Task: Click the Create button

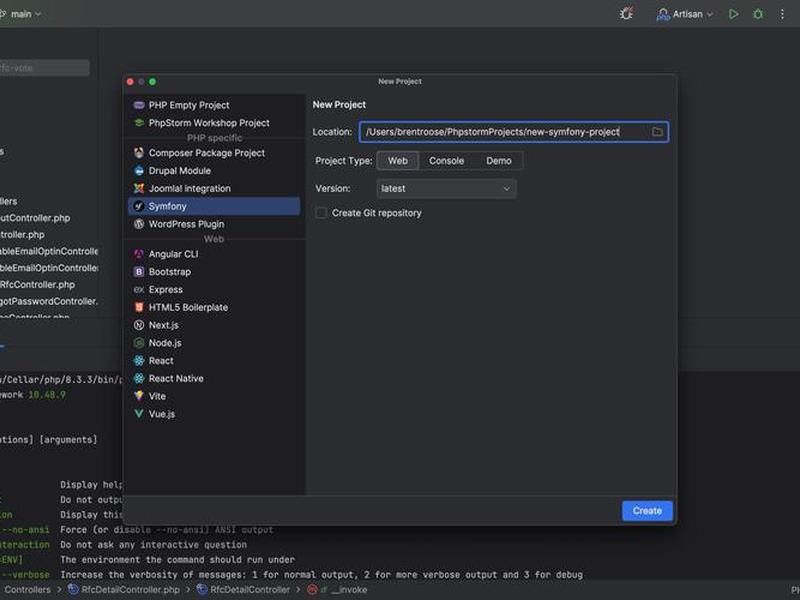Action: [x=647, y=511]
